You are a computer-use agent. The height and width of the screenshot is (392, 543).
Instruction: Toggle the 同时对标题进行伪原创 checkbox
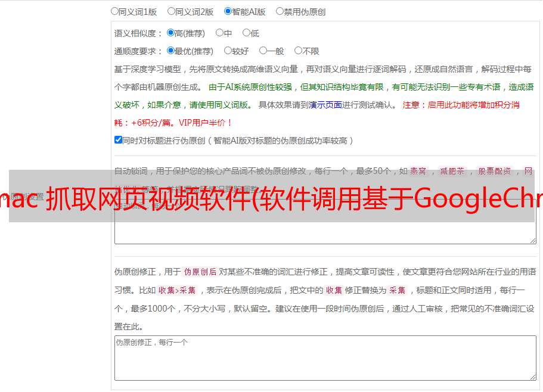tap(118, 140)
